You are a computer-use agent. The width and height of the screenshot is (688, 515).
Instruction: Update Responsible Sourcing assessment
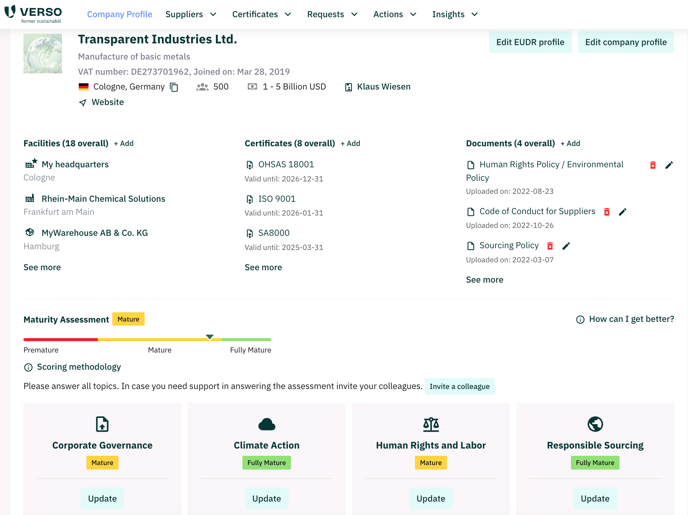click(595, 498)
